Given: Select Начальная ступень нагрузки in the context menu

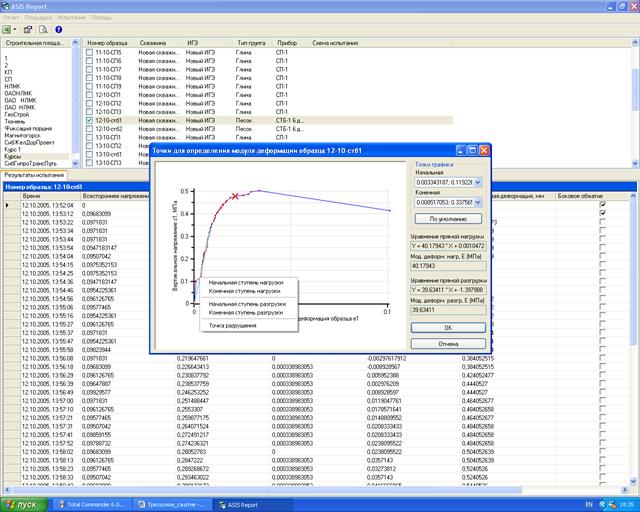Looking at the screenshot, I should [x=245, y=282].
